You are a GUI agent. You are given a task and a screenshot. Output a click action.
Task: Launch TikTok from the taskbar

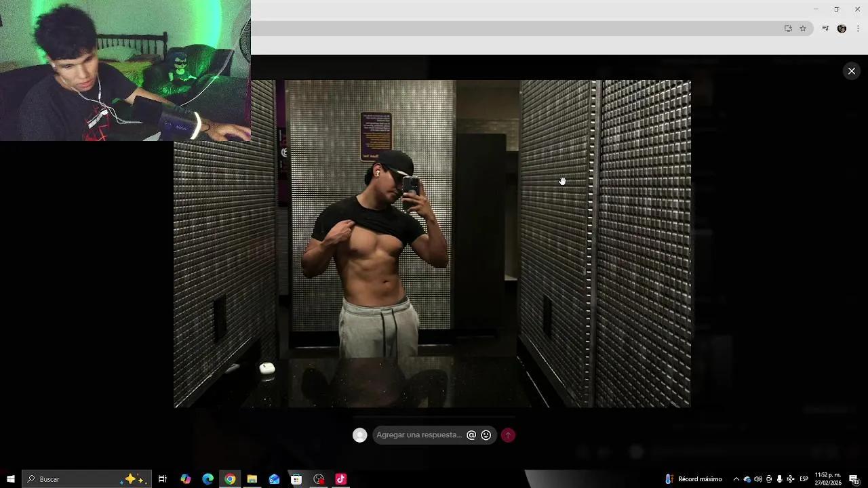[340, 479]
